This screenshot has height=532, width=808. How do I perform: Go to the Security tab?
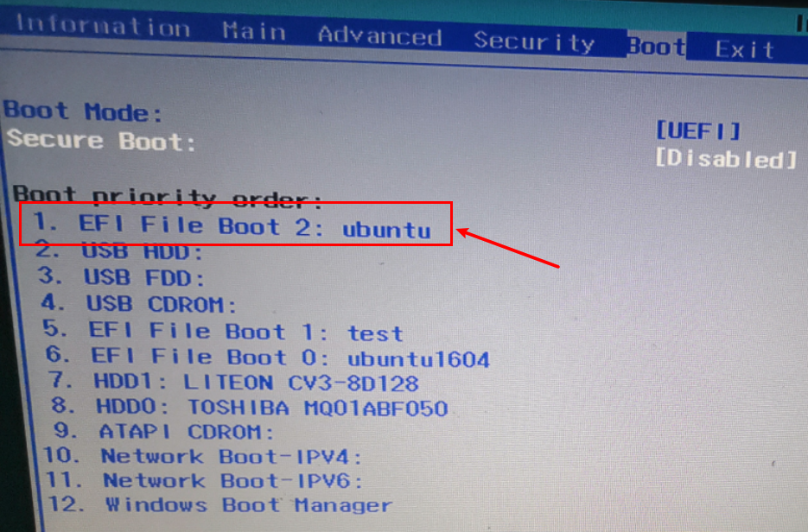534,41
